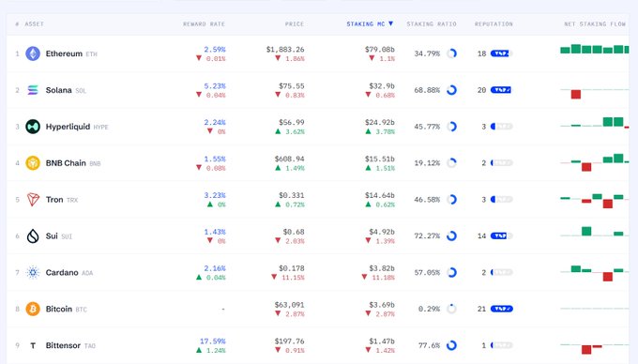Image resolution: width=638 pixels, height=364 pixels.
Task: Click Solana's staking ratio ring icon
Action: [451, 90]
